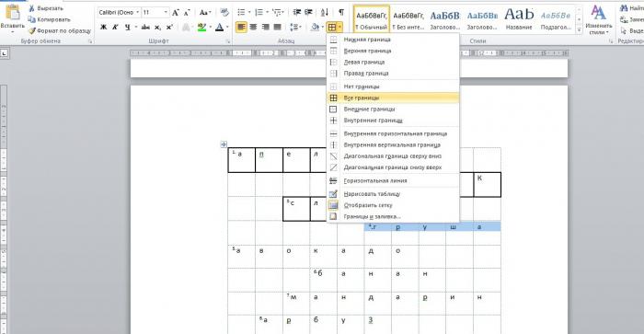Align text left in paragraph group
644x334 pixels.
[x=241, y=27]
